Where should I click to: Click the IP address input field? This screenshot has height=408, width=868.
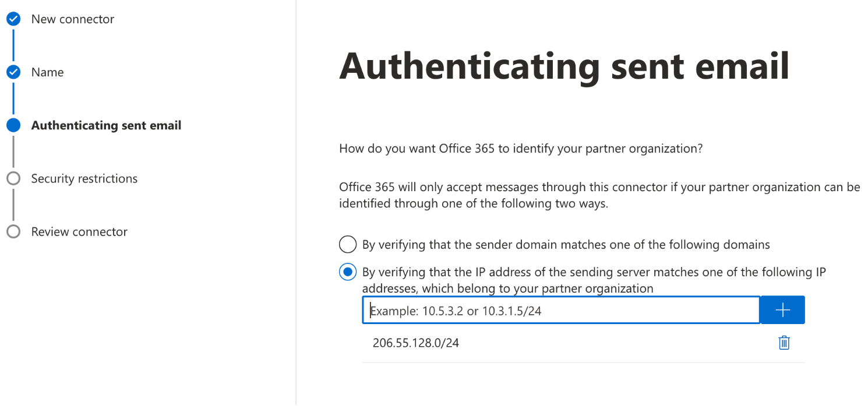(559, 309)
